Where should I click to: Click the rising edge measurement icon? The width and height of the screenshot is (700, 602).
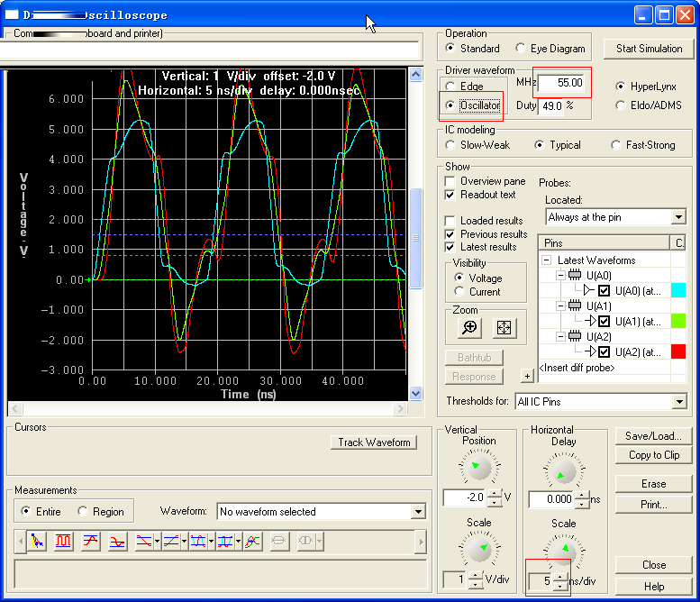point(91,542)
